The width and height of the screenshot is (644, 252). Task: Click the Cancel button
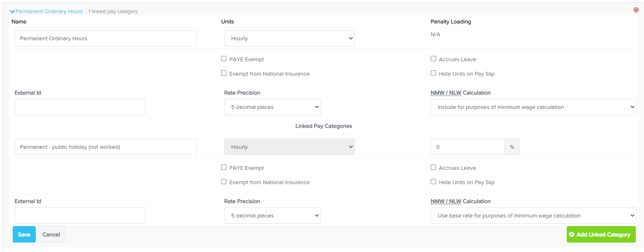coord(51,234)
